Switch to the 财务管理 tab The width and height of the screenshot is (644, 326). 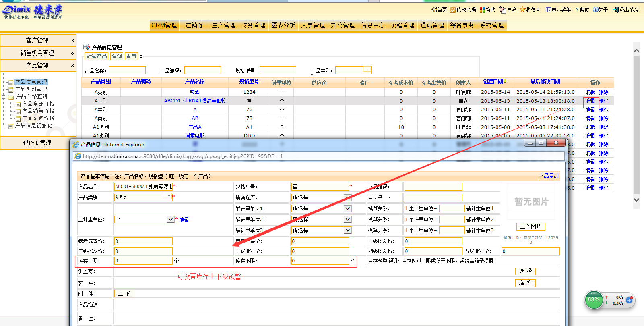(x=253, y=25)
